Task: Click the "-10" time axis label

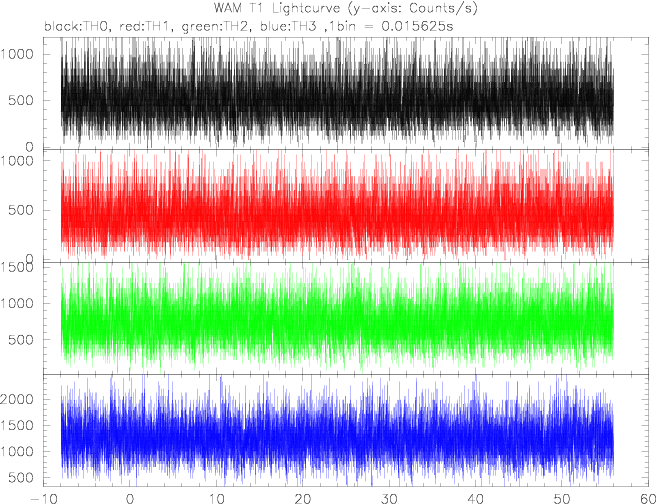Action: click(43, 499)
